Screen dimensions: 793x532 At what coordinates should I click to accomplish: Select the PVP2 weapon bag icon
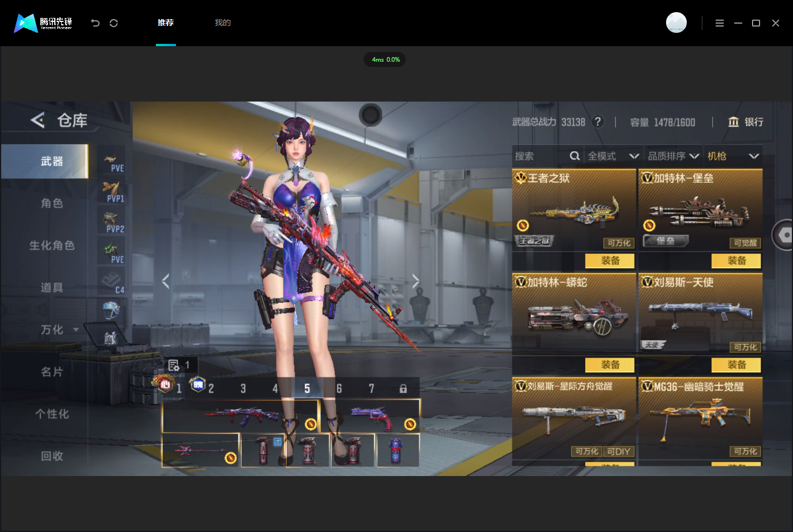[111, 222]
